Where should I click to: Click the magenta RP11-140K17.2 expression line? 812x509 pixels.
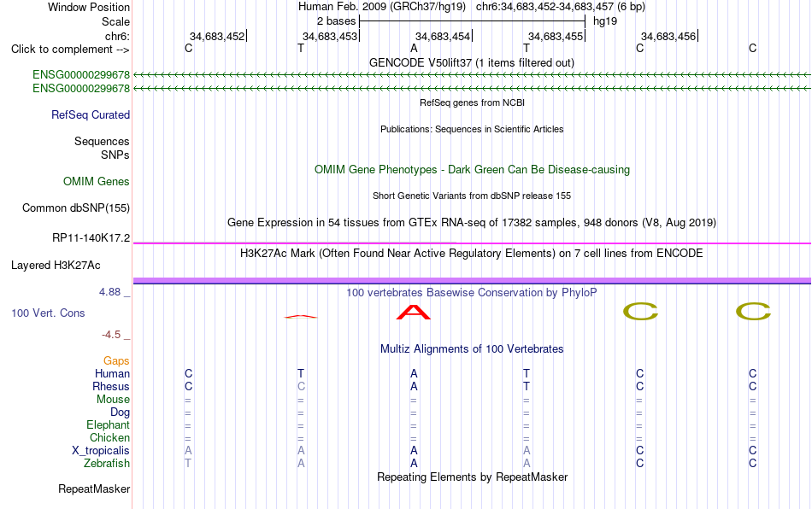(472, 243)
